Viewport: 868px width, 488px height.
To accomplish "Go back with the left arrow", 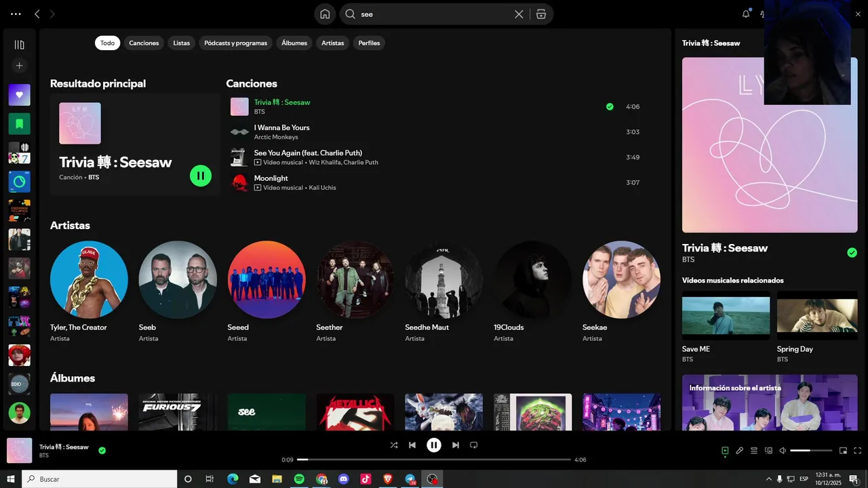I will tap(37, 14).
